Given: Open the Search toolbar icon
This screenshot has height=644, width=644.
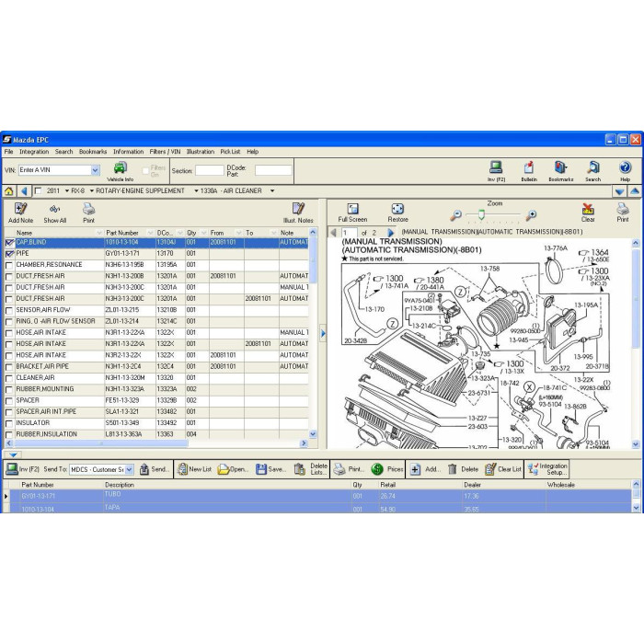Looking at the screenshot, I should click(x=593, y=171).
